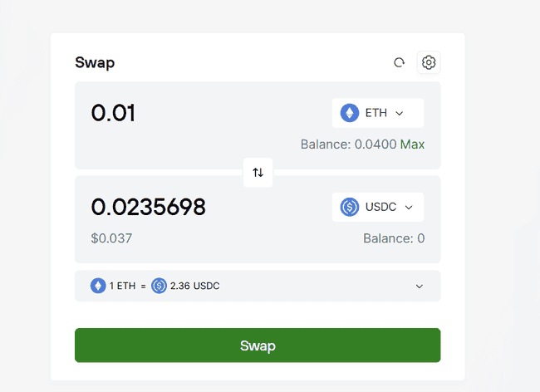The image size is (540, 392).
Task: Click ETH diamond icon in rate row
Action: (98, 286)
